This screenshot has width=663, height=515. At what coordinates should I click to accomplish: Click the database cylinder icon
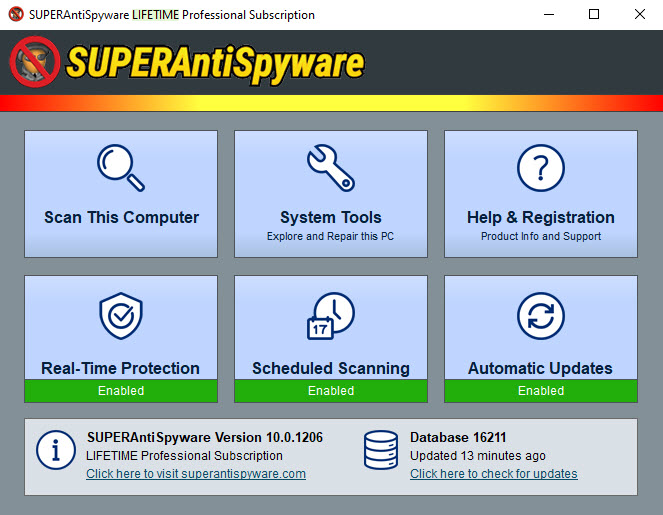coord(381,450)
